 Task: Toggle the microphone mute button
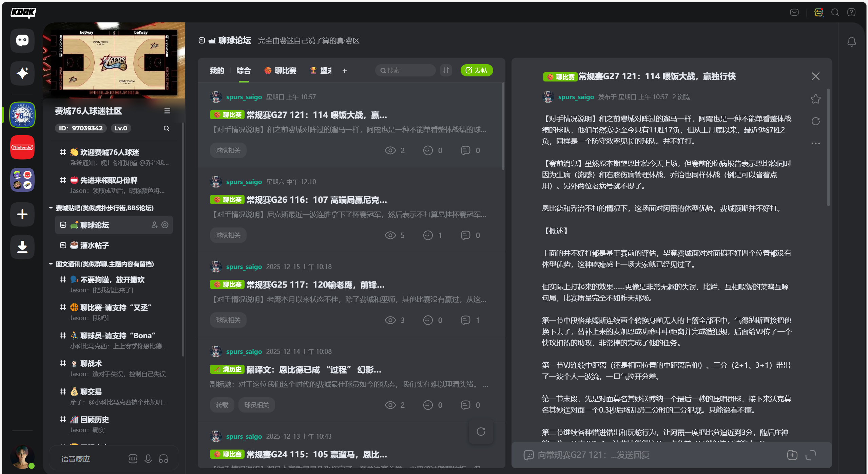(x=148, y=459)
